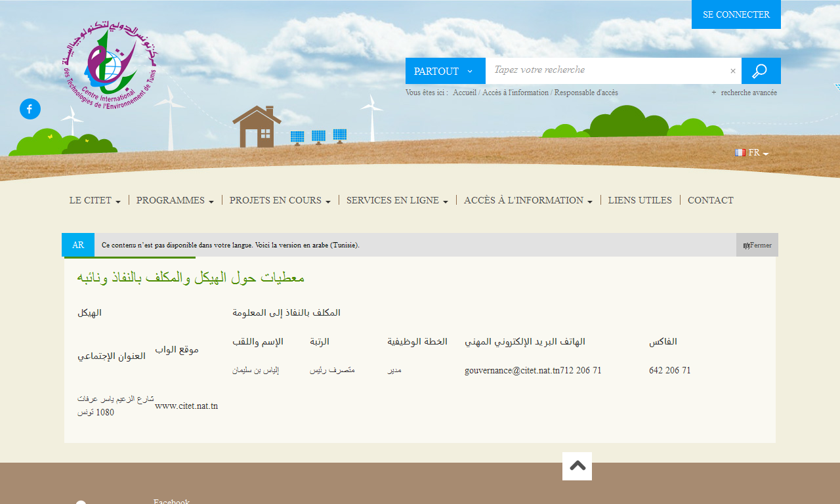Open the LIENS UTILES menu item

[x=640, y=200]
